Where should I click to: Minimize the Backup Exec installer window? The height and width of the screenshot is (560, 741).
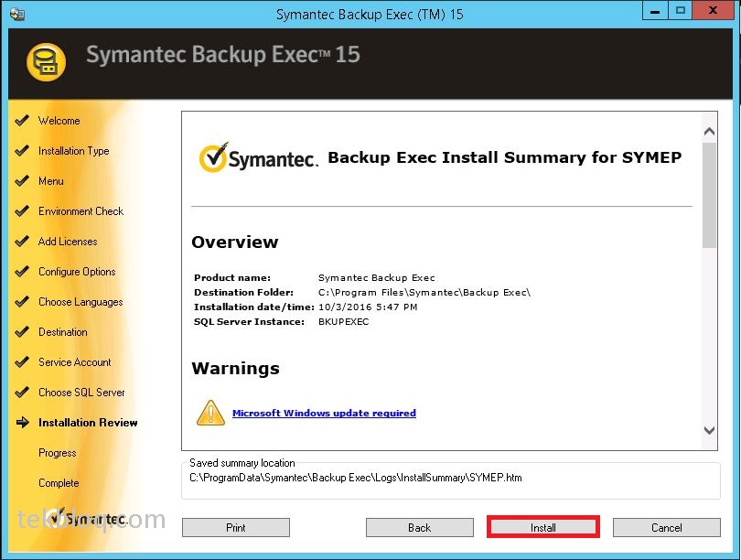coord(655,11)
